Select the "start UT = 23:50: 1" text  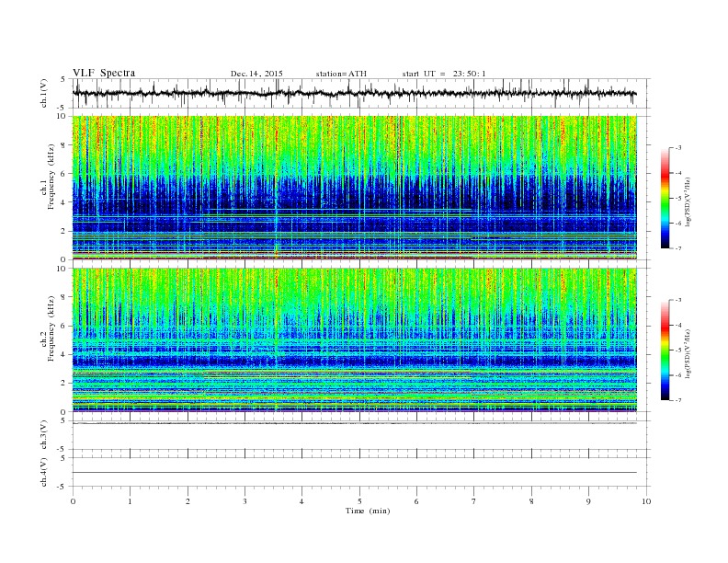[x=444, y=74]
